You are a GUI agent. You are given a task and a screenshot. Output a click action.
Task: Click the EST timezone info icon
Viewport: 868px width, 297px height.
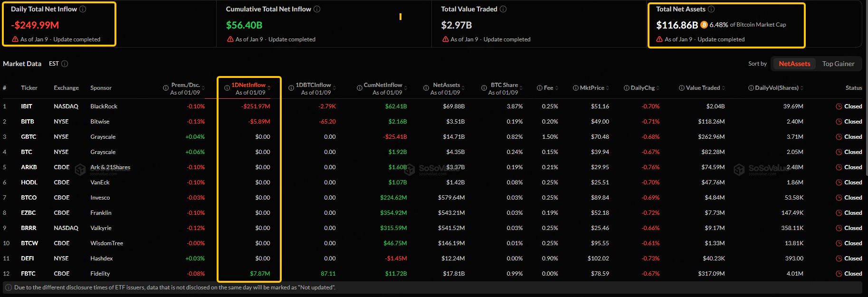coord(65,64)
